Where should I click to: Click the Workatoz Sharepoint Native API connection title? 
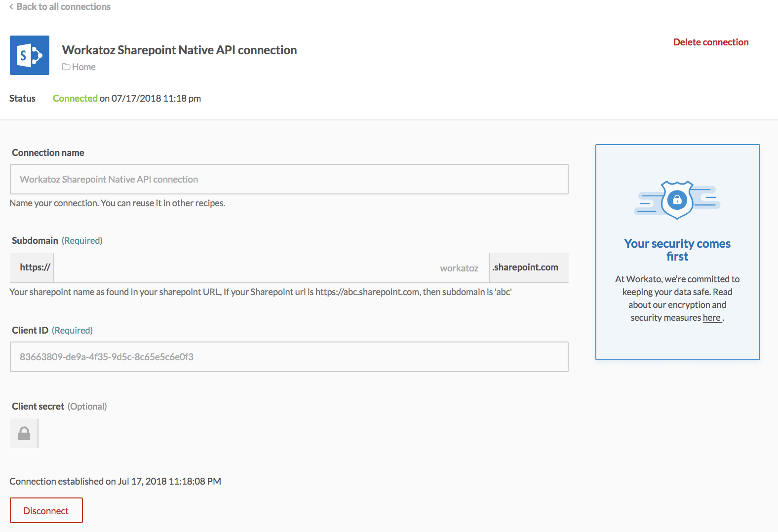(x=179, y=50)
